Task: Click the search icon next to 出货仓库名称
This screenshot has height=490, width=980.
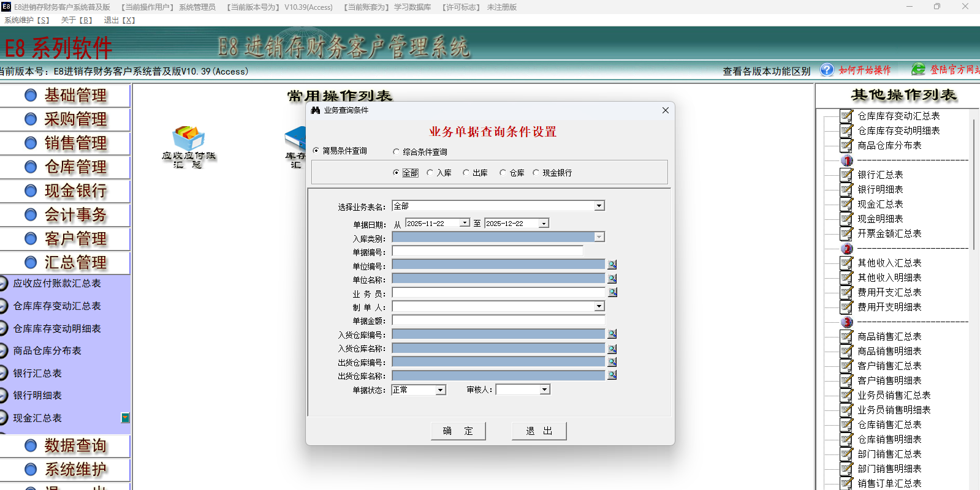Action: [x=612, y=375]
